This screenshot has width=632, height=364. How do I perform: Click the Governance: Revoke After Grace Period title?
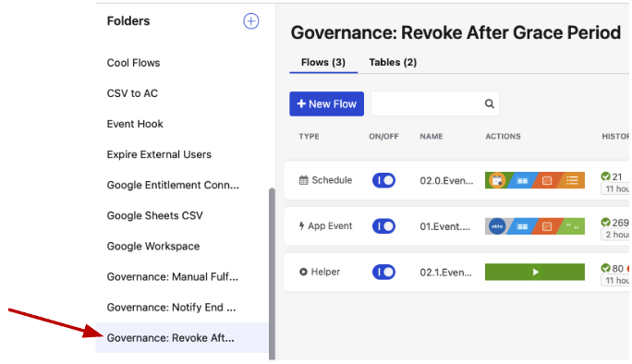tap(456, 33)
